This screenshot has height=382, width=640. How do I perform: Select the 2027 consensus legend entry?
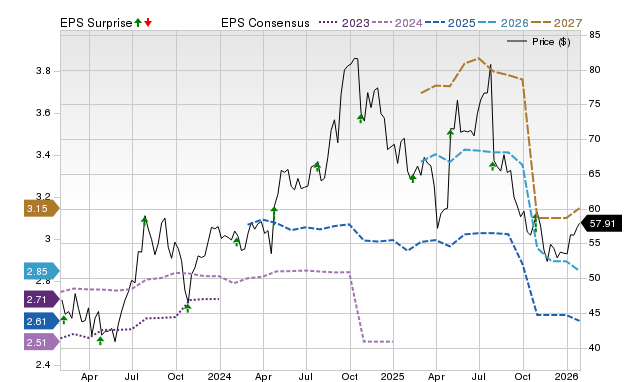tap(556, 23)
